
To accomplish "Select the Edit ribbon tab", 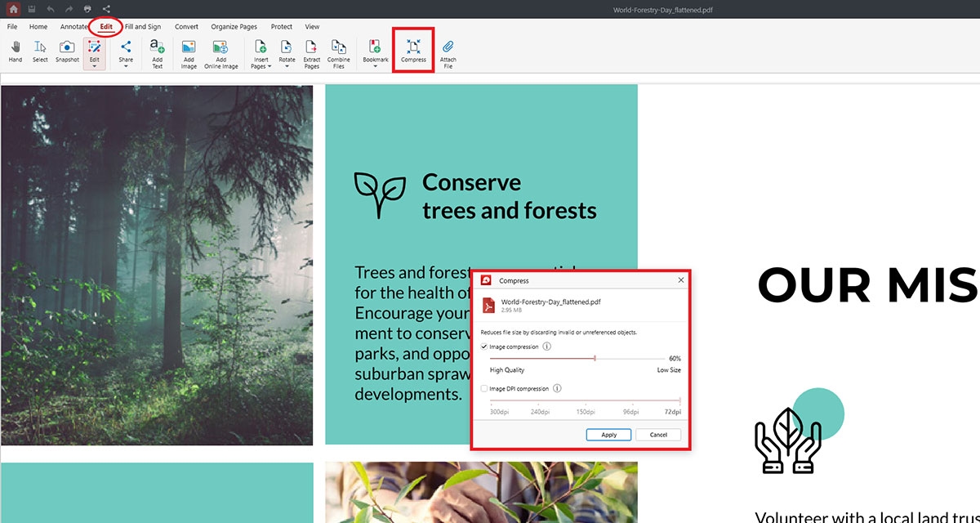I will (106, 27).
